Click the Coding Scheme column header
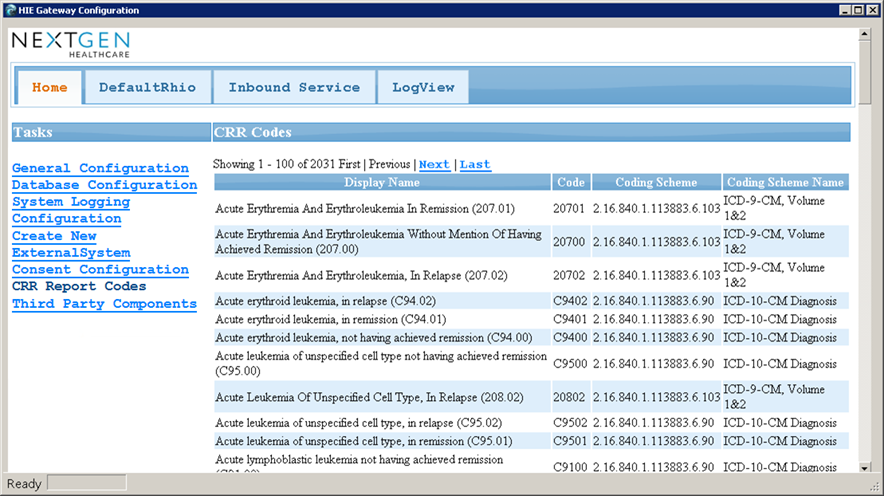The image size is (884, 496). (x=656, y=182)
